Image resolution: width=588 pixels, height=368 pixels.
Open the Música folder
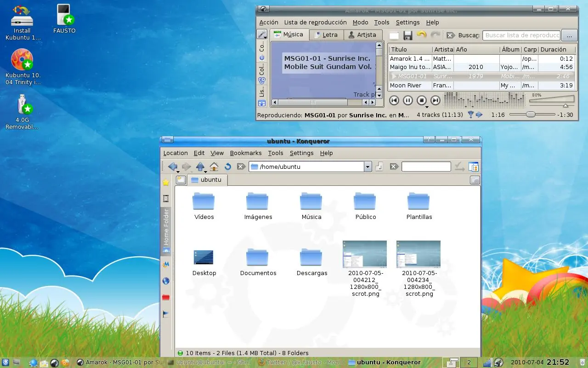pos(311,206)
